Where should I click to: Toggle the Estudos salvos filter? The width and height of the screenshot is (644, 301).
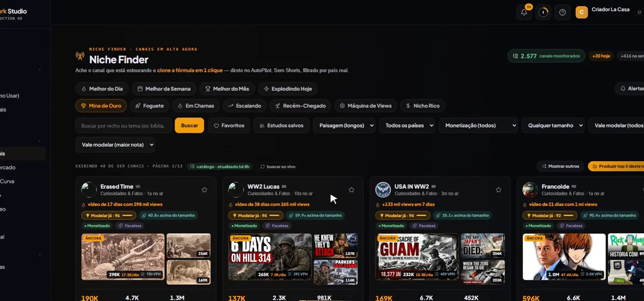[x=281, y=125]
